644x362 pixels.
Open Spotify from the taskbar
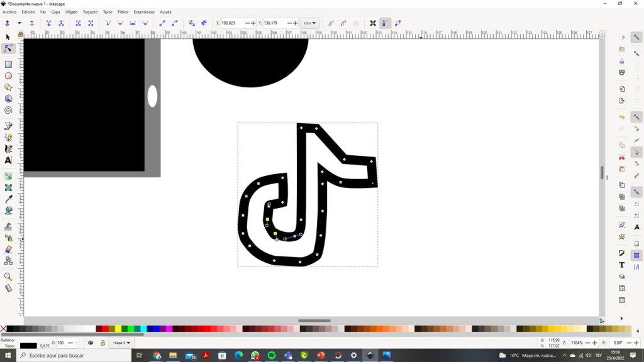[272, 356]
